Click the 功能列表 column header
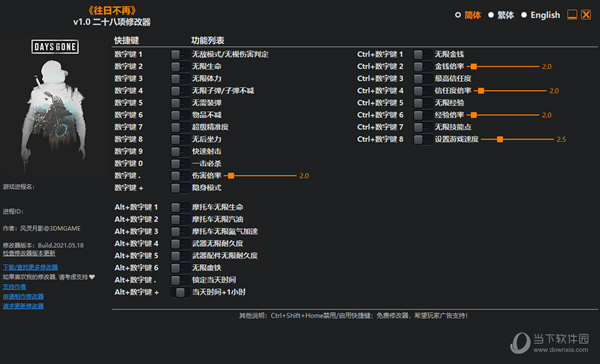This screenshot has height=364, width=600. click(207, 41)
